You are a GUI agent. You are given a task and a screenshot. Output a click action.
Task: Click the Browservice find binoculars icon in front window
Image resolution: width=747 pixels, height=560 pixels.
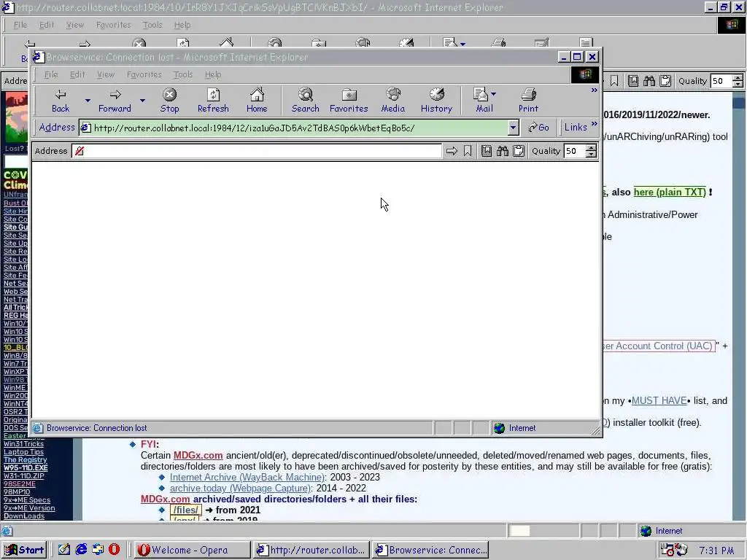(x=503, y=151)
